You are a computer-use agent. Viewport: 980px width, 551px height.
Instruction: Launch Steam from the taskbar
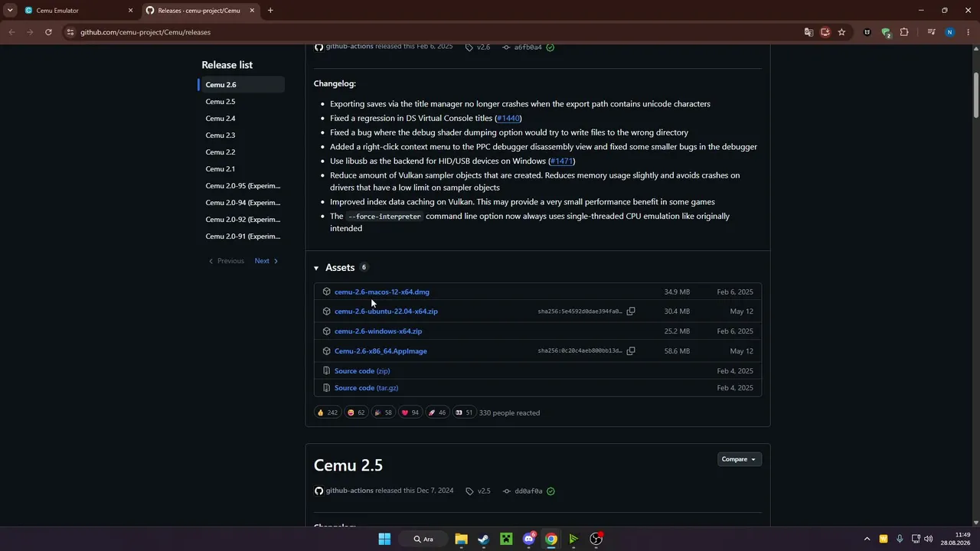[483, 539]
